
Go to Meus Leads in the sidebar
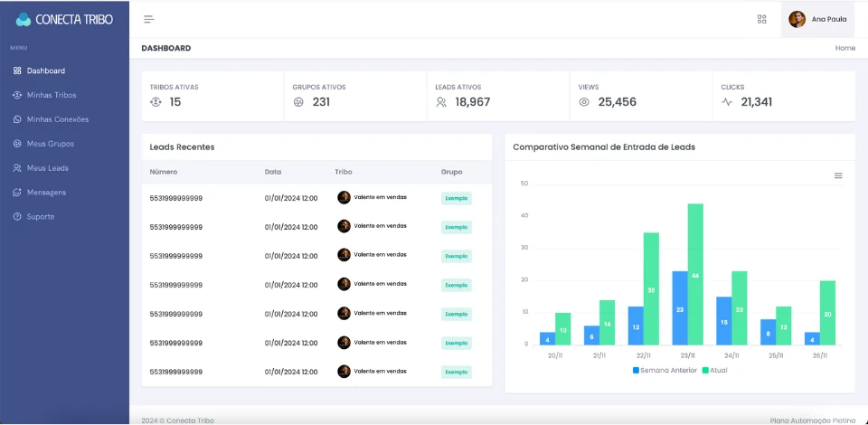click(47, 168)
